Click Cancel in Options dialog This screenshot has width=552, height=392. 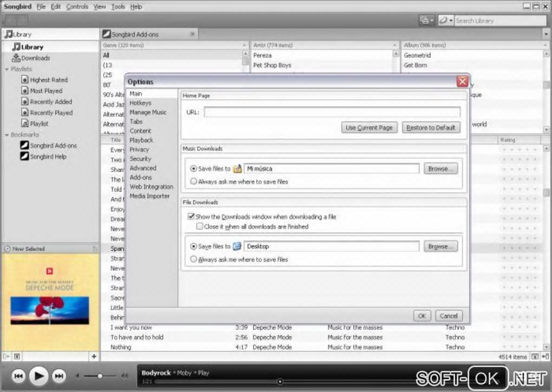tap(449, 316)
